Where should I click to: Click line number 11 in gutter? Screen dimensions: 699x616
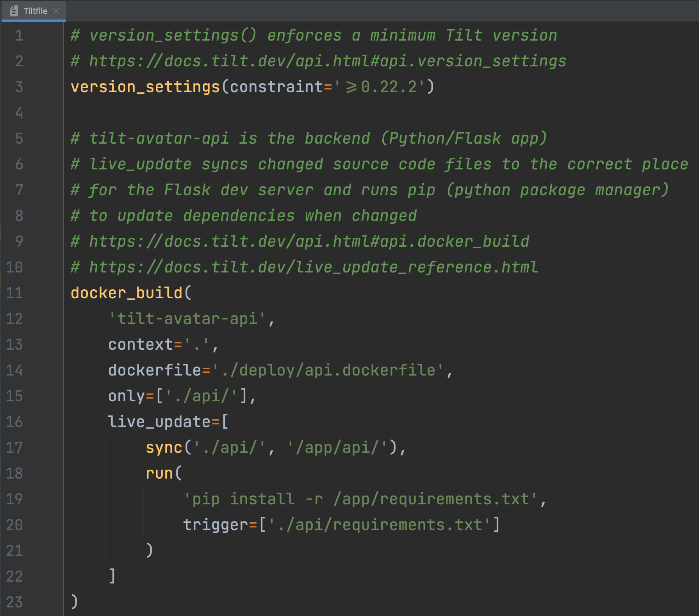point(14,293)
